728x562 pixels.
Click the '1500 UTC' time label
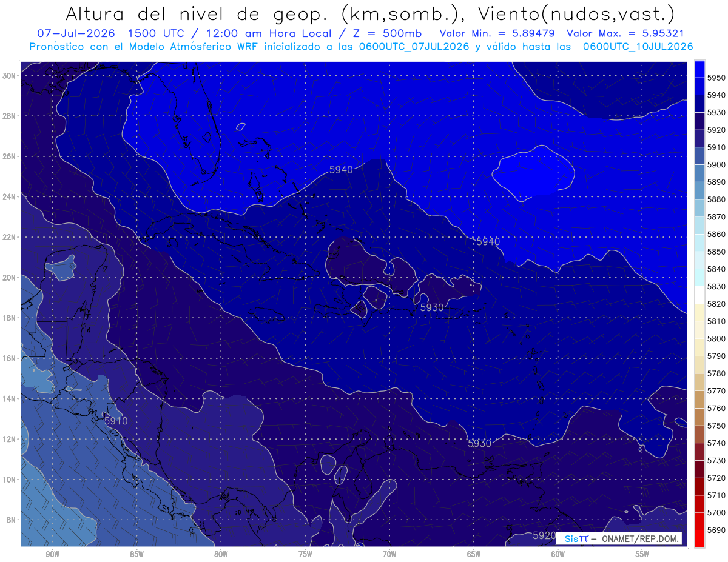pyautogui.click(x=157, y=33)
